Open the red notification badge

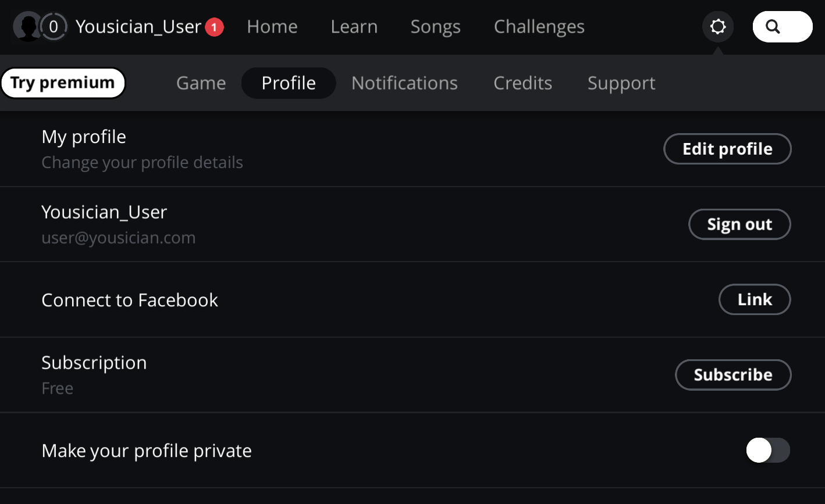[x=214, y=27]
